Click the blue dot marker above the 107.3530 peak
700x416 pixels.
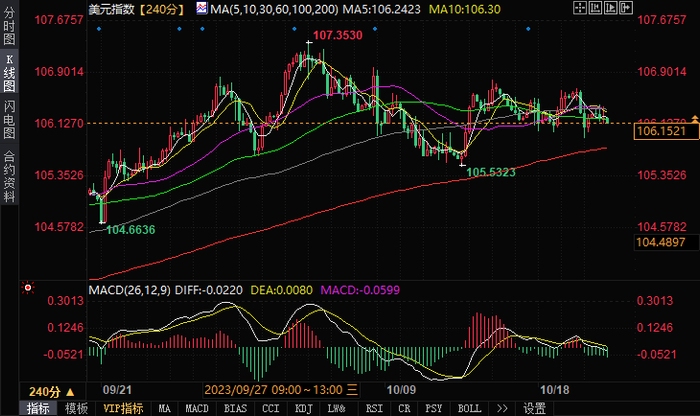coord(294,29)
